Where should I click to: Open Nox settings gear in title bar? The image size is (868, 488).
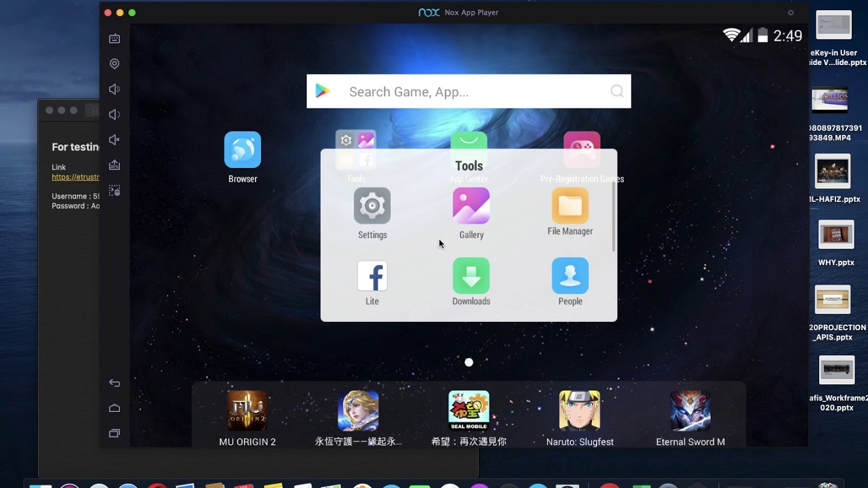[x=791, y=12]
